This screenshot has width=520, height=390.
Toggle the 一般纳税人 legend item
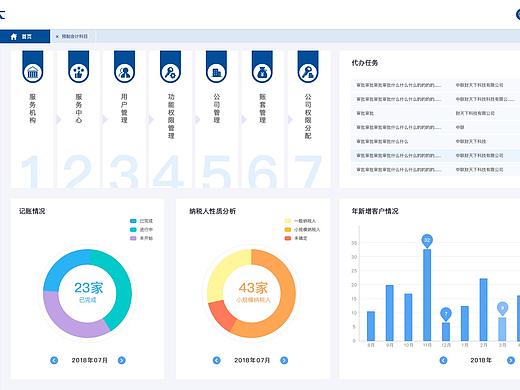(300, 221)
